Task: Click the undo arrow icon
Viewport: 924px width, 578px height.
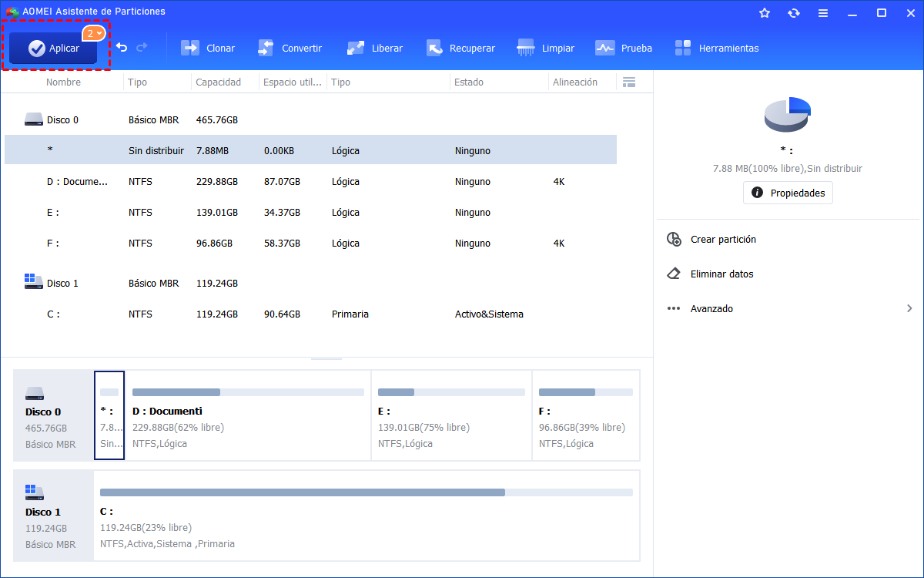Action: (x=122, y=48)
